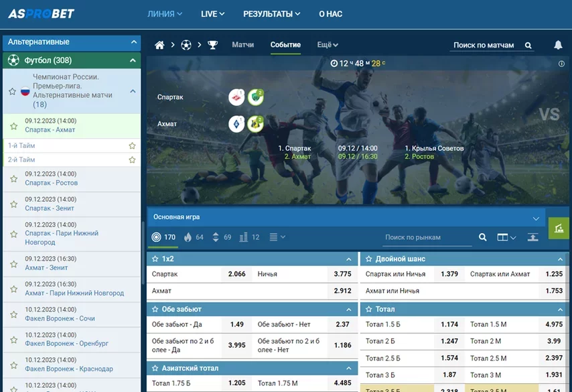Image resolution: width=572 pixels, height=392 pixels.
Task: Collapse the Альтернативные sidebar section
Action: (134, 42)
